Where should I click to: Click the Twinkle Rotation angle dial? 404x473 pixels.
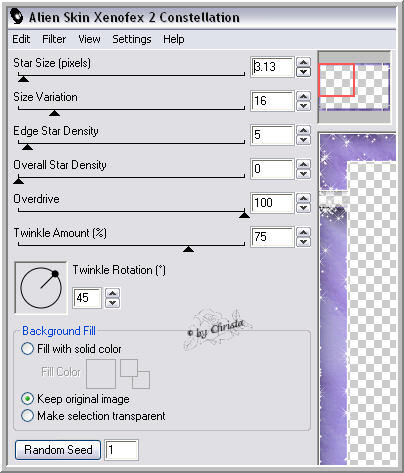pos(41,288)
